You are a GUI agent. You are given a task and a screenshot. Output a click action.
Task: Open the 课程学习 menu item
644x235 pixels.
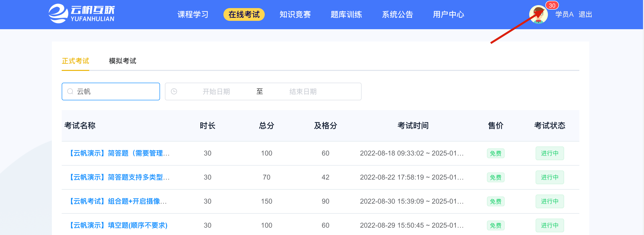click(193, 14)
